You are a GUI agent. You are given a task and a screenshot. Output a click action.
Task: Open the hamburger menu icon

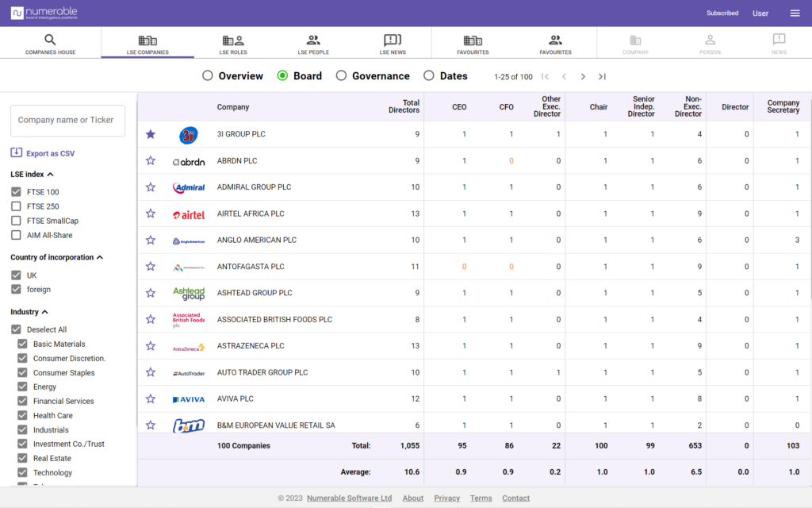[795, 13]
